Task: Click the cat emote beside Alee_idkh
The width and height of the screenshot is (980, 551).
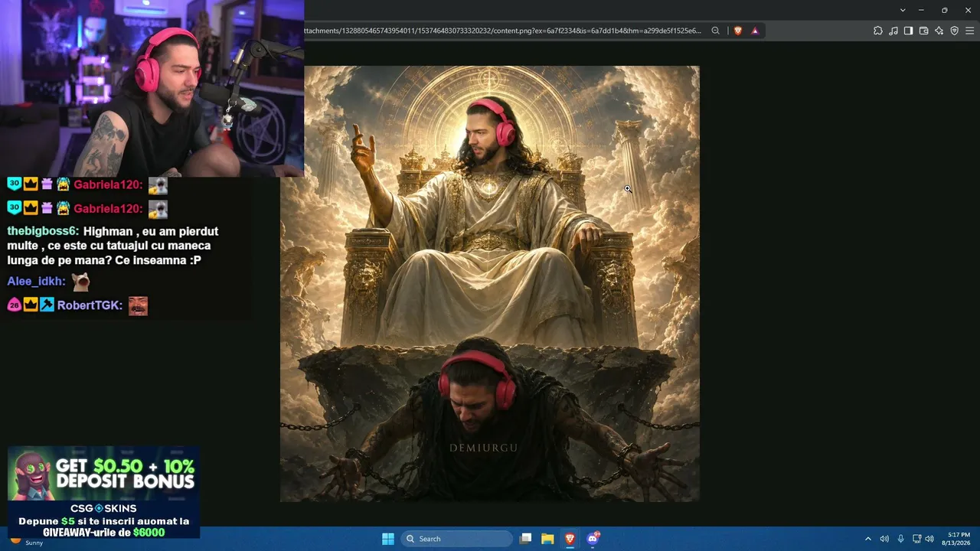Action: pyautogui.click(x=80, y=282)
